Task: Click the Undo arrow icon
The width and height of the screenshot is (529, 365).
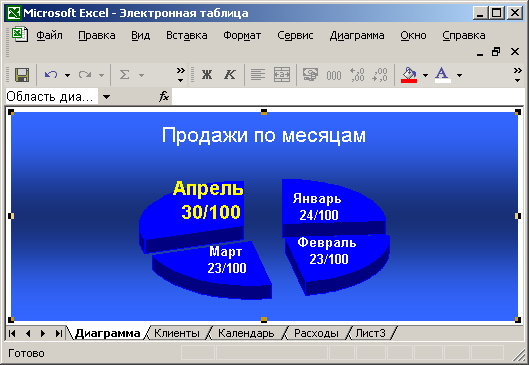Action: tap(51, 75)
